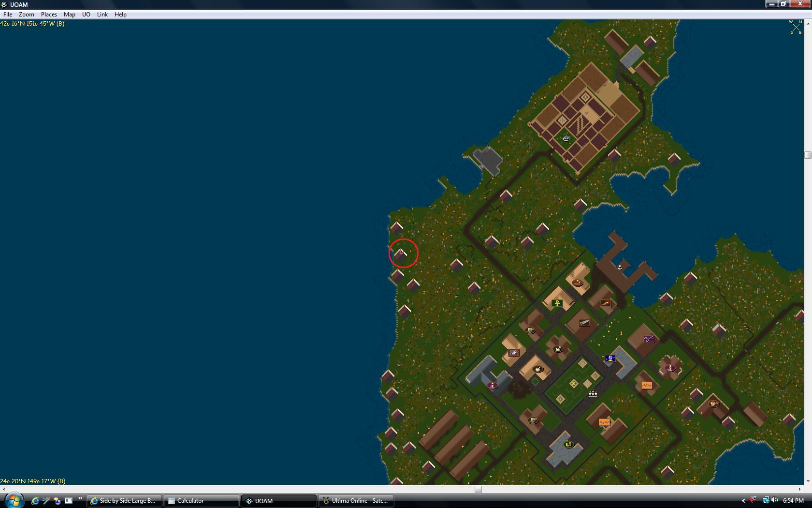The height and width of the screenshot is (508, 812).
Task: Switch to Calculator in the taskbar
Action: pos(201,501)
